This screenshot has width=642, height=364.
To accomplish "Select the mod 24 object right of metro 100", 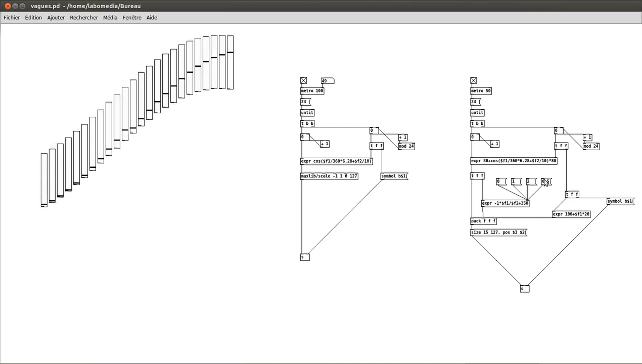I will point(407,146).
